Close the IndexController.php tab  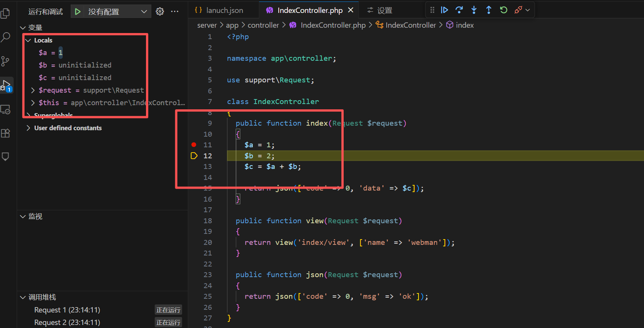pyautogui.click(x=351, y=10)
